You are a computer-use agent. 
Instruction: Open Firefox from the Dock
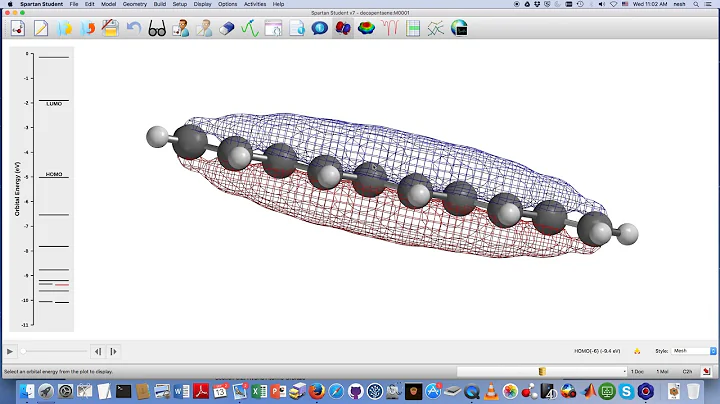point(316,391)
